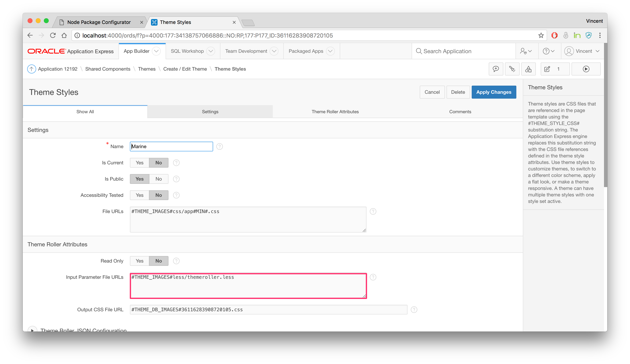Click the browser back arrow
630x364 pixels.
[x=30, y=35]
